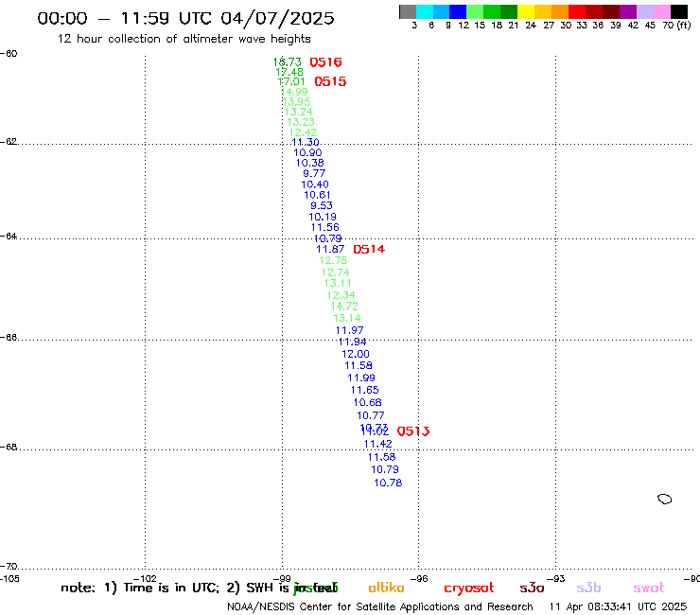Click the 14.72 wave value
Viewport: 700px width, 615px height.
[344, 307]
